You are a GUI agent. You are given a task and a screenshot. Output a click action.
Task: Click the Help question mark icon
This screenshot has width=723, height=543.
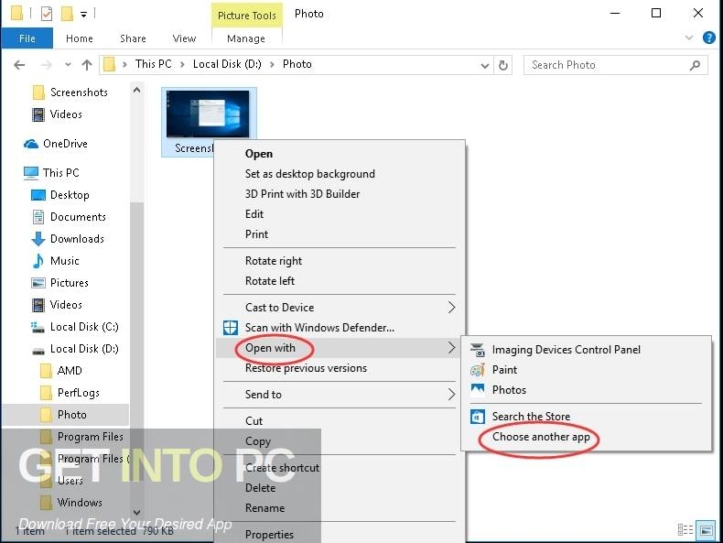pos(709,37)
